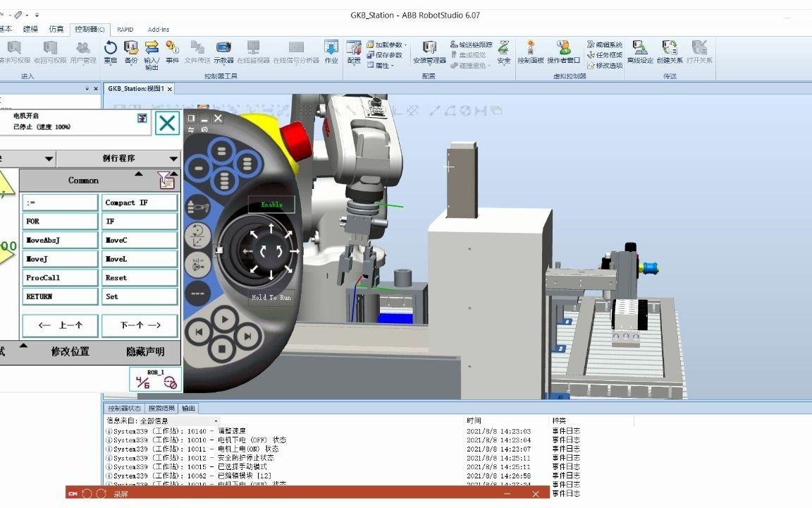
Task: Click joystick right arrow
Action: point(295,251)
